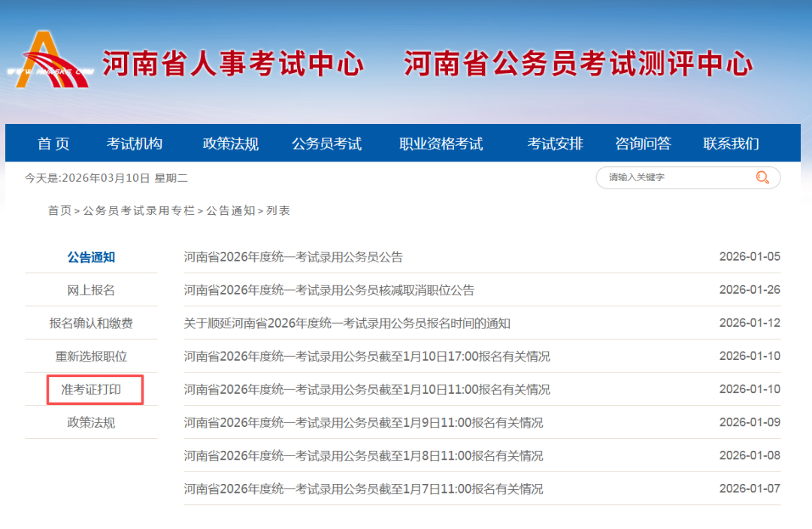This screenshot has height=529, width=812.
Task: Open the 首页 menu item
Action: click(x=53, y=143)
